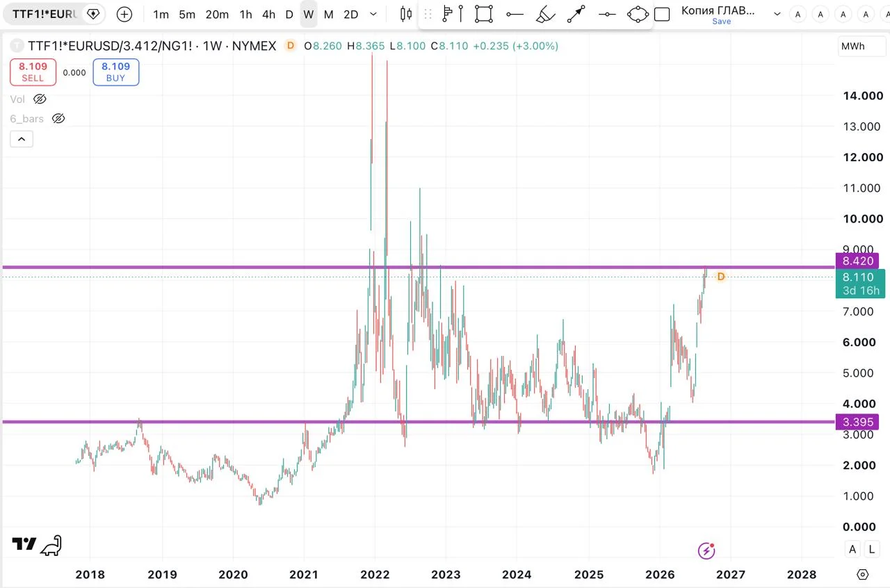The height and width of the screenshot is (588, 890).
Task: Switch to the 5m timeframe
Action: click(187, 14)
